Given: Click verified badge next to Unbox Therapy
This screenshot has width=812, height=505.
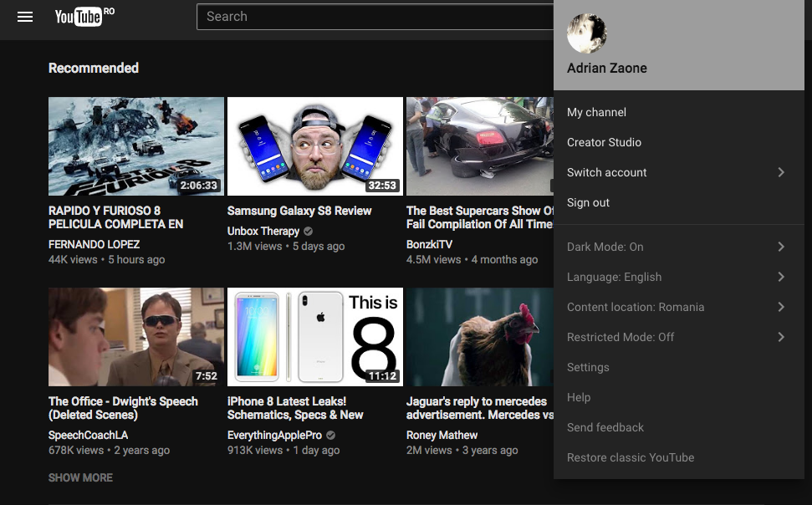Looking at the screenshot, I should [x=309, y=232].
